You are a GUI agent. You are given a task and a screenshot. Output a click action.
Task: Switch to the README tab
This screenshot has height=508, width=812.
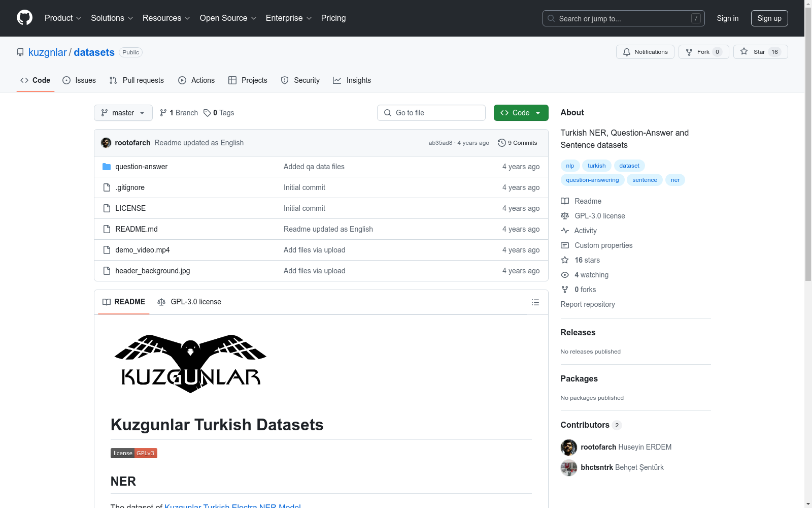click(x=124, y=302)
